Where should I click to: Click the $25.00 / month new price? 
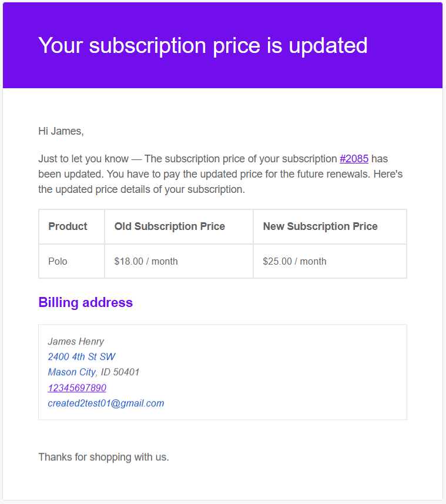[294, 261]
